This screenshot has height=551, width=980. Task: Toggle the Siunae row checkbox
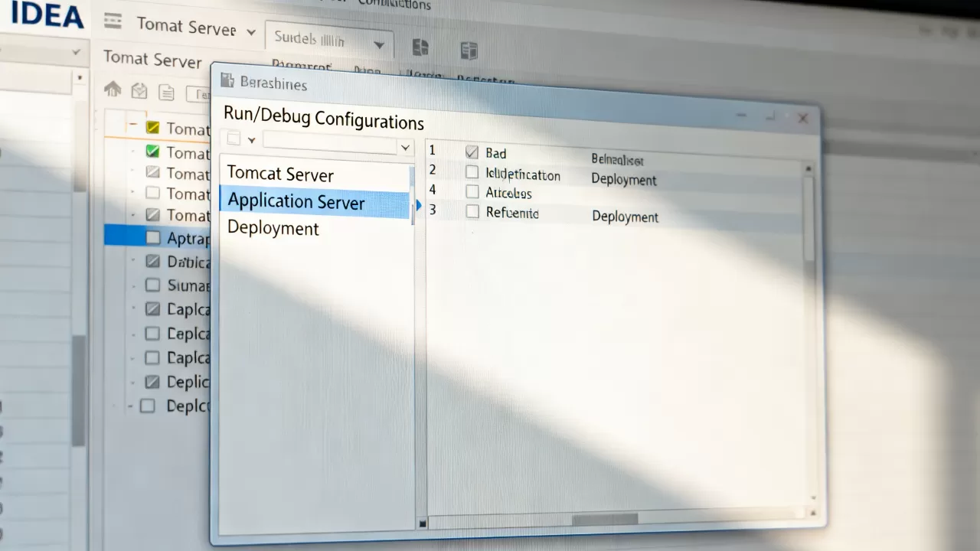[152, 285]
